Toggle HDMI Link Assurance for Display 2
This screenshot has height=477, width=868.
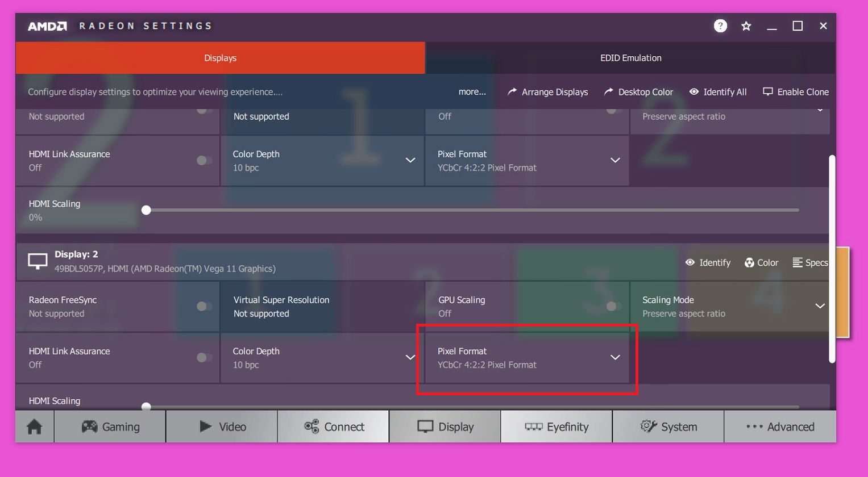coord(204,358)
